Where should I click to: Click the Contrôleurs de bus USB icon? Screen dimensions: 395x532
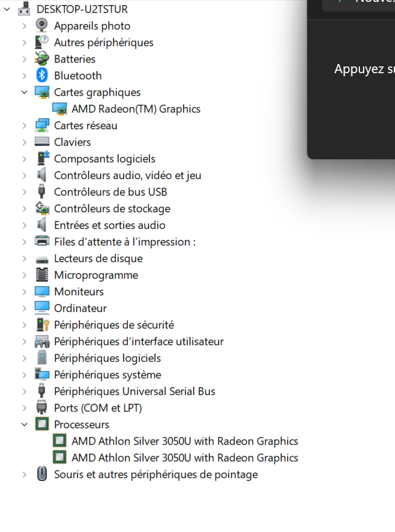42,192
